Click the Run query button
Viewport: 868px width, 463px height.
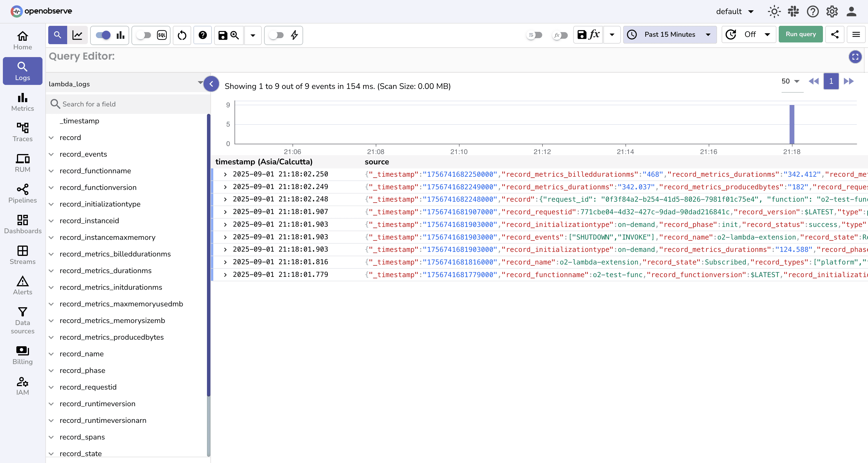point(801,34)
